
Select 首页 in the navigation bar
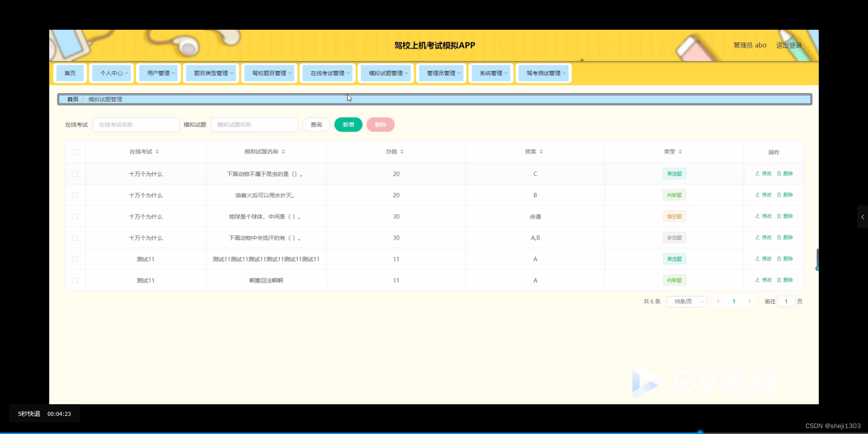click(x=70, y=73)
